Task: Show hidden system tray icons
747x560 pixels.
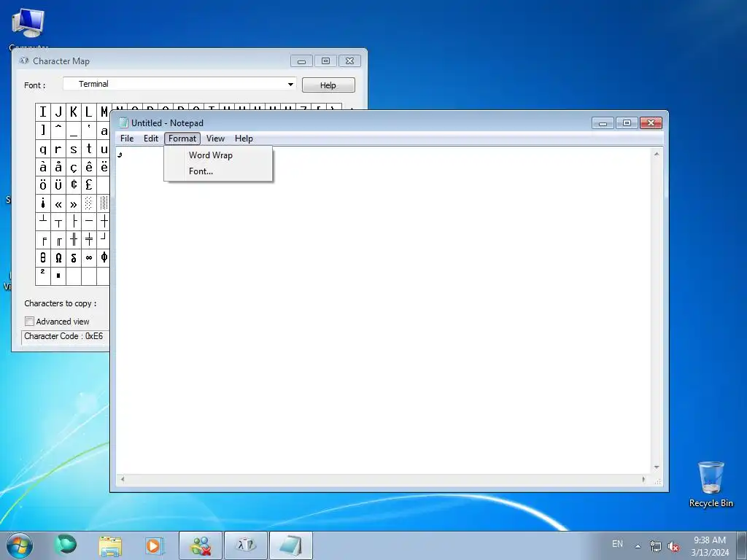Action: pos(638,546)
